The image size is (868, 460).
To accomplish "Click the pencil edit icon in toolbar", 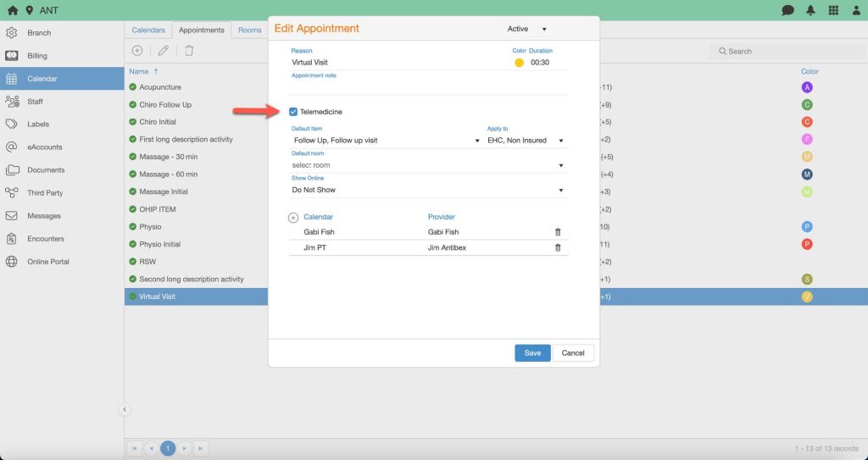I will click(x=163, y=51).
